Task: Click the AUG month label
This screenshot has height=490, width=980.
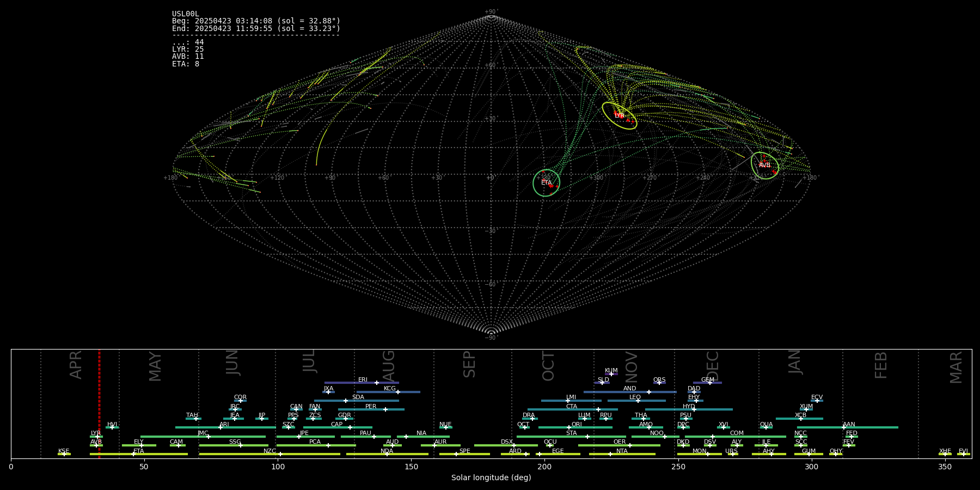Action: pyautogui.click(x=389, y=366)
